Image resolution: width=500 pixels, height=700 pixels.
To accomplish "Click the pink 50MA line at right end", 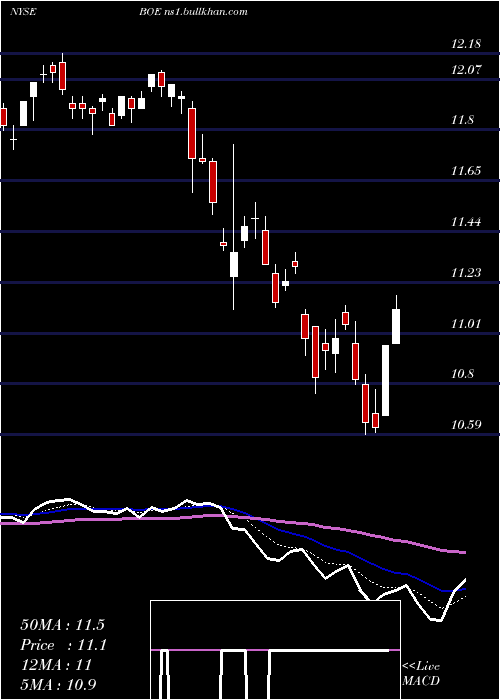I will click(462, 552).
